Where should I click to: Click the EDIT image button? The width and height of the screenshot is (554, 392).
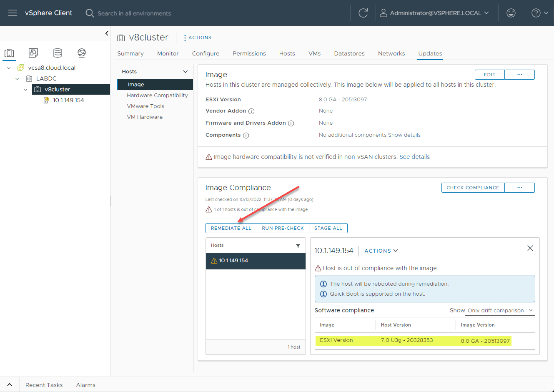click(x=490, y=75)
